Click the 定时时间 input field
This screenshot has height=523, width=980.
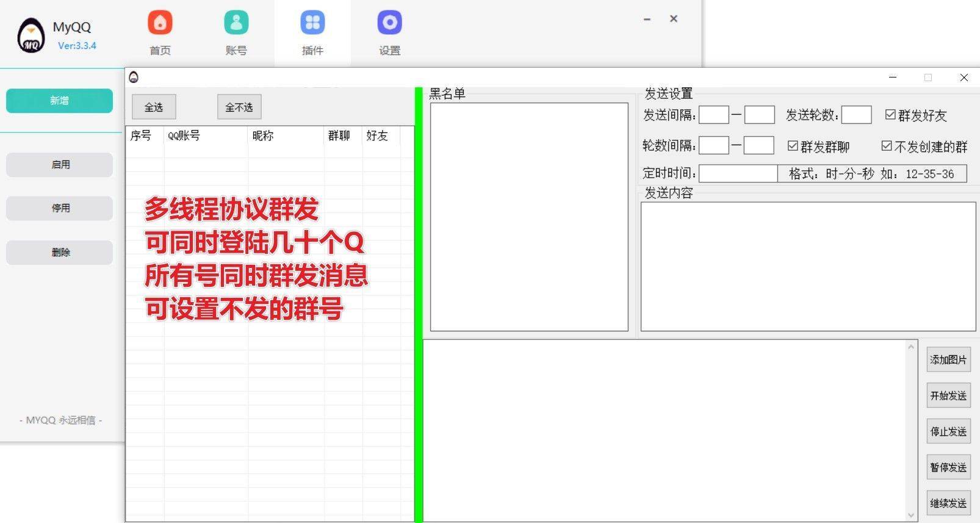738,174
